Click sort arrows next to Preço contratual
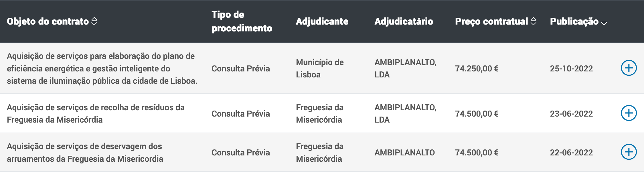 pos(533,21)
